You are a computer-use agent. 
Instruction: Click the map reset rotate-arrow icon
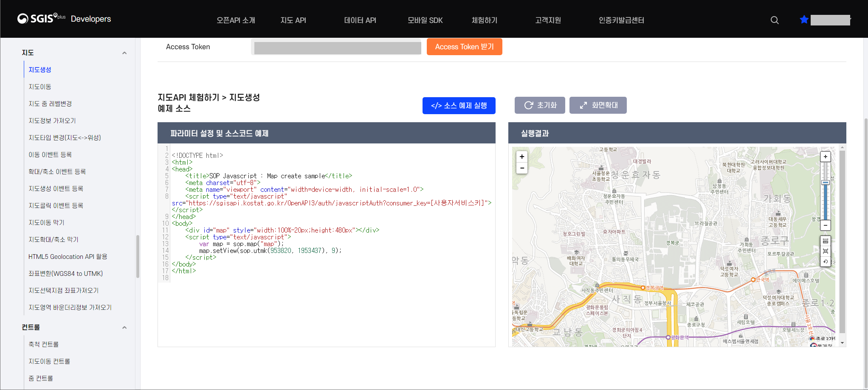825,261
